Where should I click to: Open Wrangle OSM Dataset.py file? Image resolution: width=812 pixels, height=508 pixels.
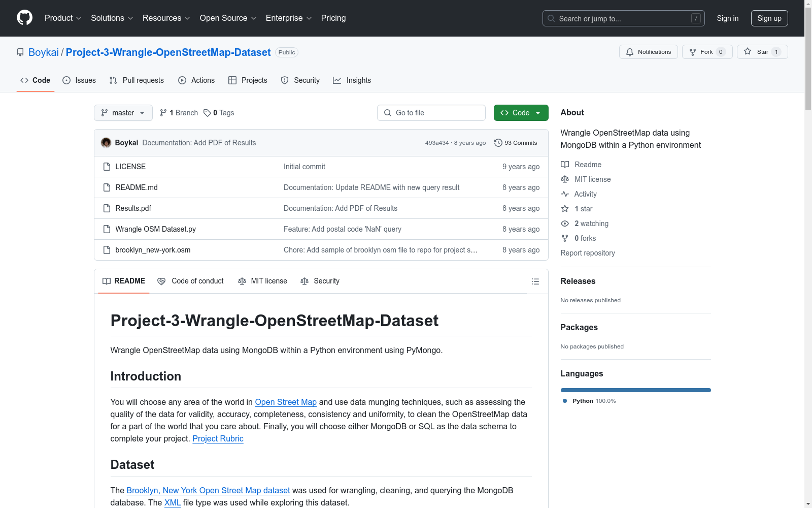pyautogui.click(x=155, y=229)
